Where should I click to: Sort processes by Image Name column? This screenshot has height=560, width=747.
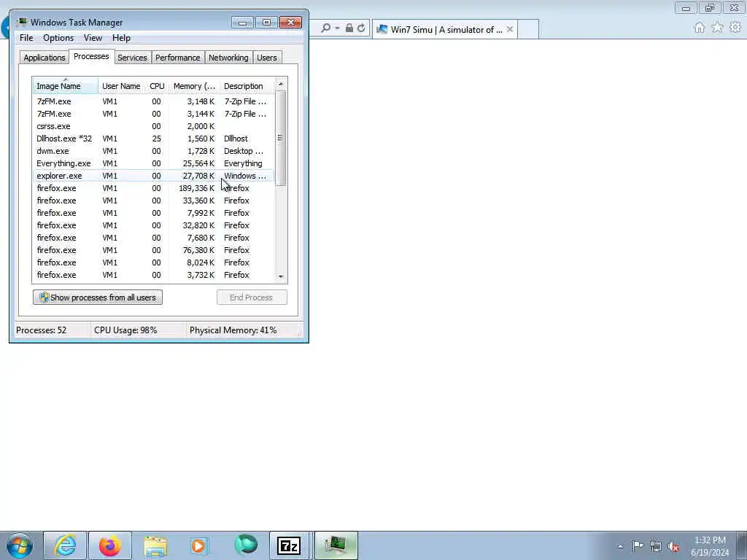(x=65, y=86)
